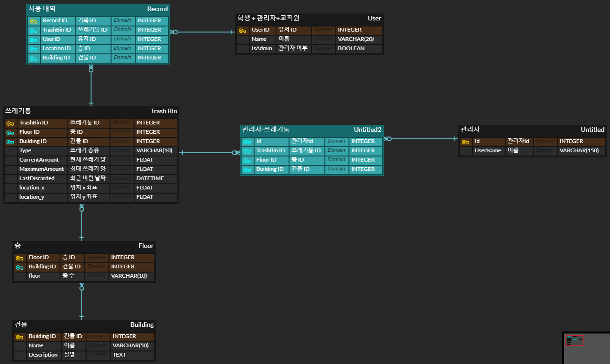Click the 층 수 comment cell
Image resolution: width=610 pixels, height=364 pixels.
coord(72,276)
